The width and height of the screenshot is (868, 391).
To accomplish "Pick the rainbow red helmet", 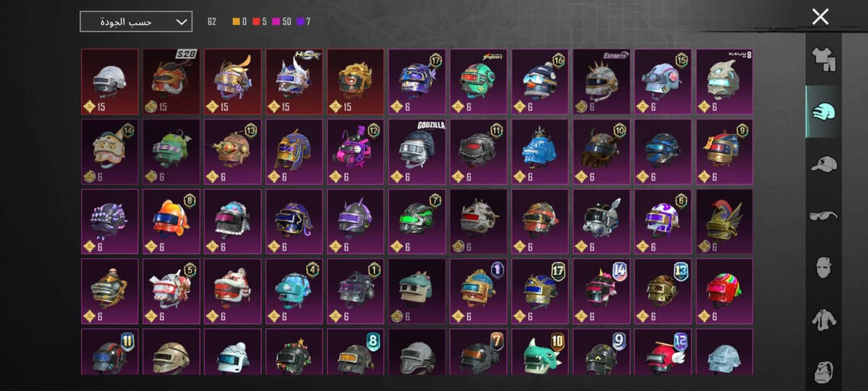I will coord(725,292).
